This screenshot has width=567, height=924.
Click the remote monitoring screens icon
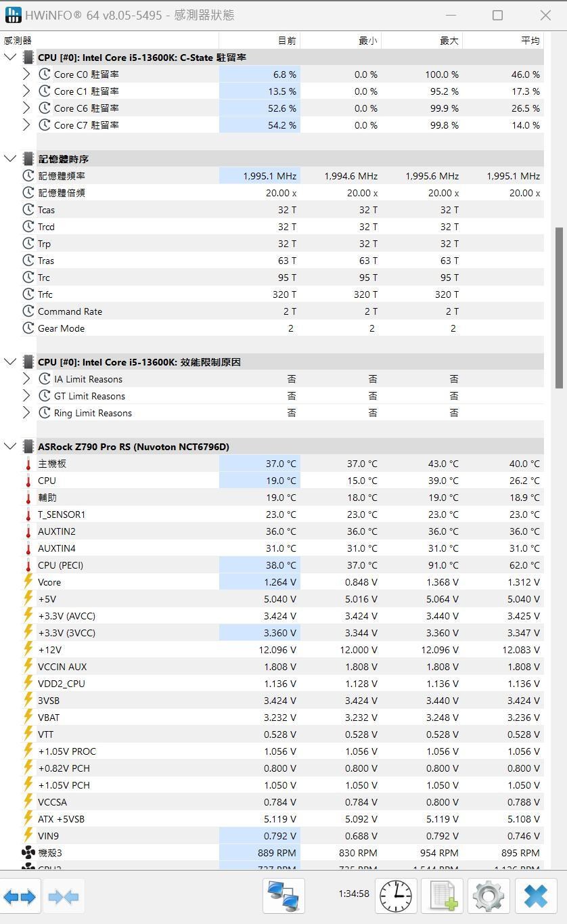pos(283,896)
